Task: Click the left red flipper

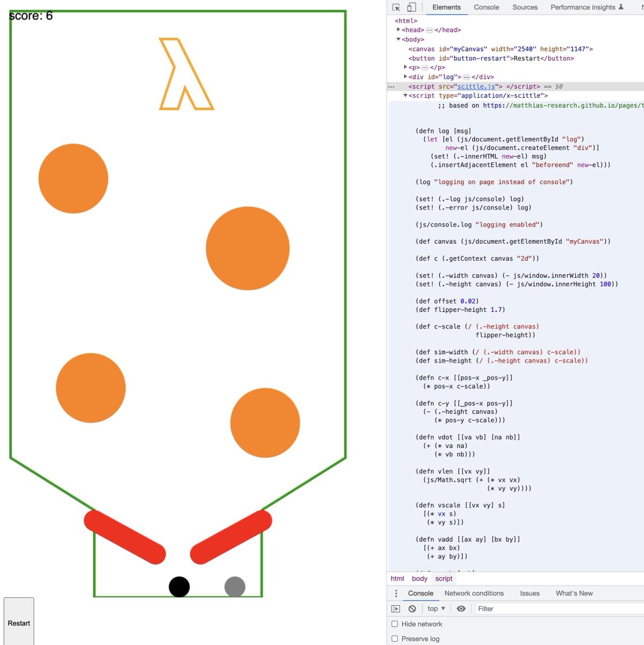Action: coord(125,537)
